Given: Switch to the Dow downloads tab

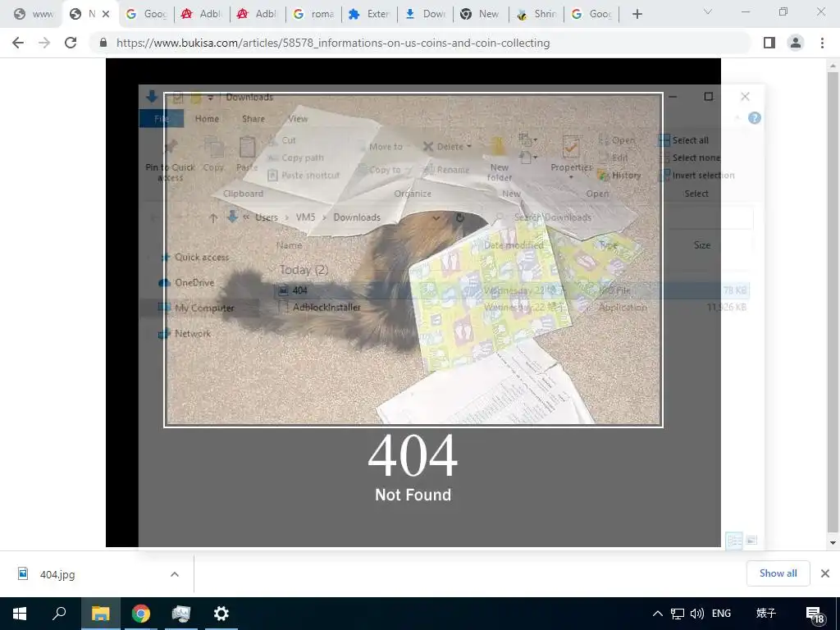Looking at the screenshot, I should point(425,14).
